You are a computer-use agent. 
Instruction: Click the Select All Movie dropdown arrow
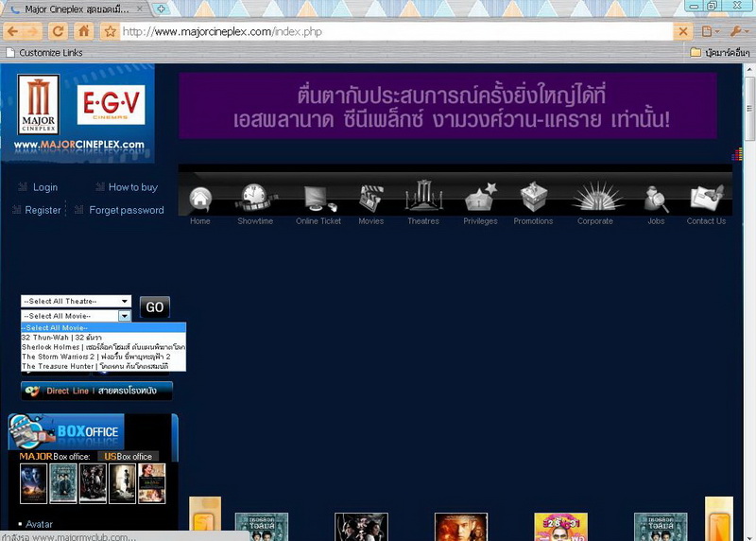(125, 316)
